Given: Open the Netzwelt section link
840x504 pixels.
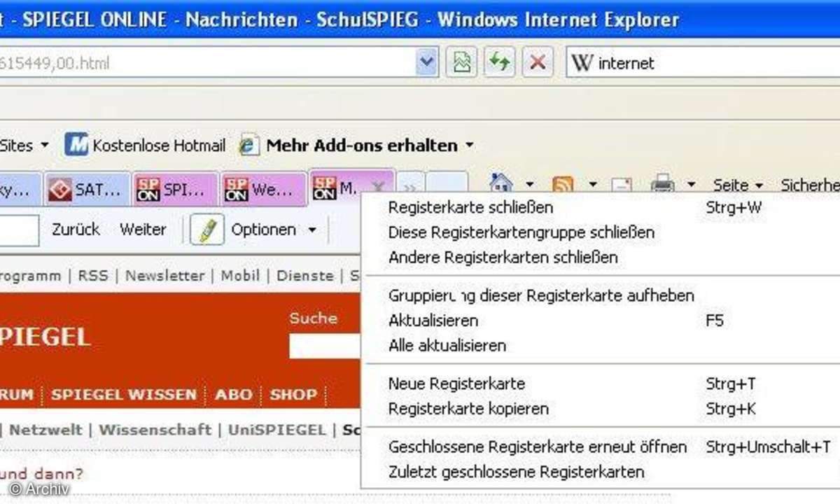Looking at the screenshot, I should click(x=45, y=430).
